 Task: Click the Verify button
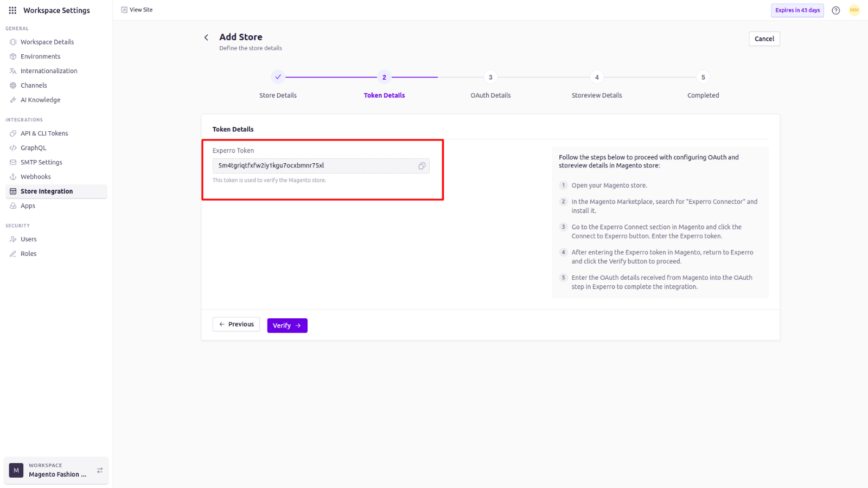point(287,325)
